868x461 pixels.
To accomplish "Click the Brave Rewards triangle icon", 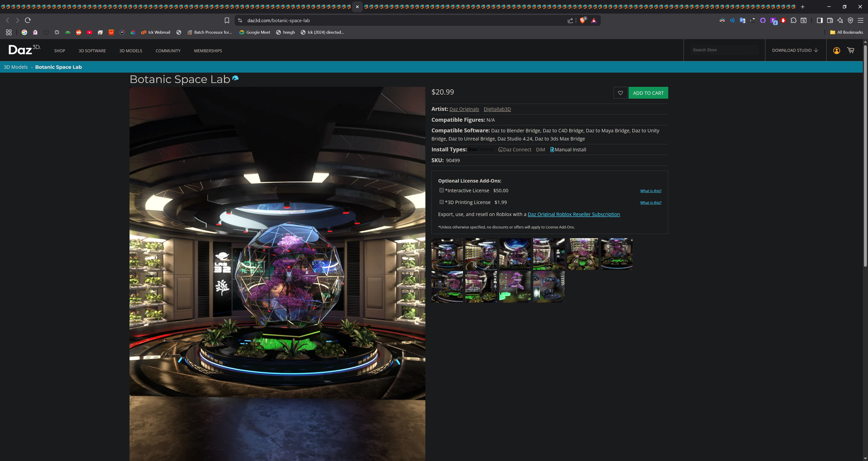I will (594, 21).
